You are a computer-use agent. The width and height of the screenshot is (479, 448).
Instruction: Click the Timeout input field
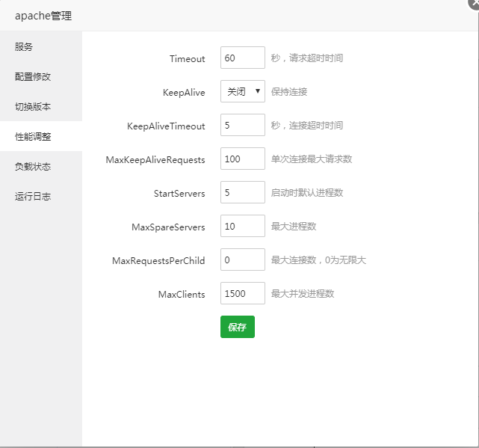click(x=243, y=58)
